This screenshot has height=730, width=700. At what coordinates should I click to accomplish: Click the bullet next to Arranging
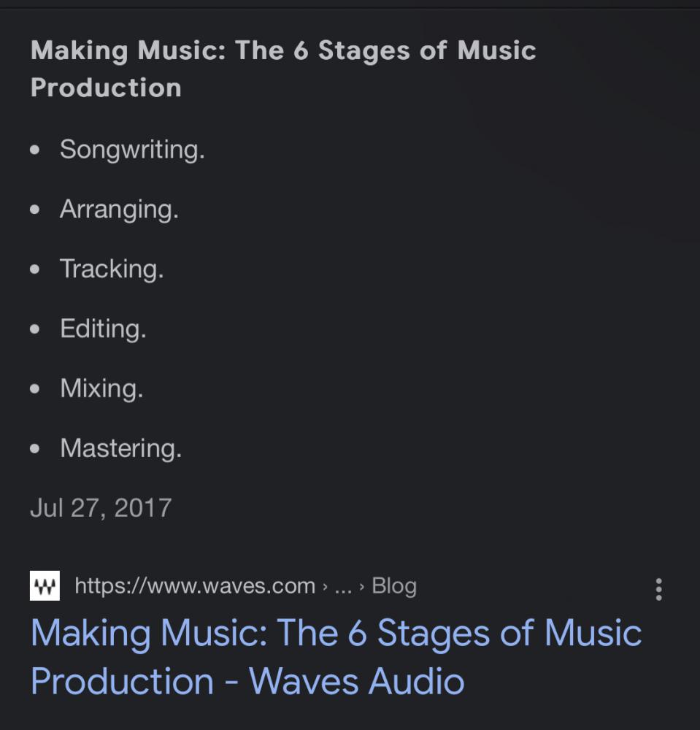pyautogui.click(x=36, y=210)
